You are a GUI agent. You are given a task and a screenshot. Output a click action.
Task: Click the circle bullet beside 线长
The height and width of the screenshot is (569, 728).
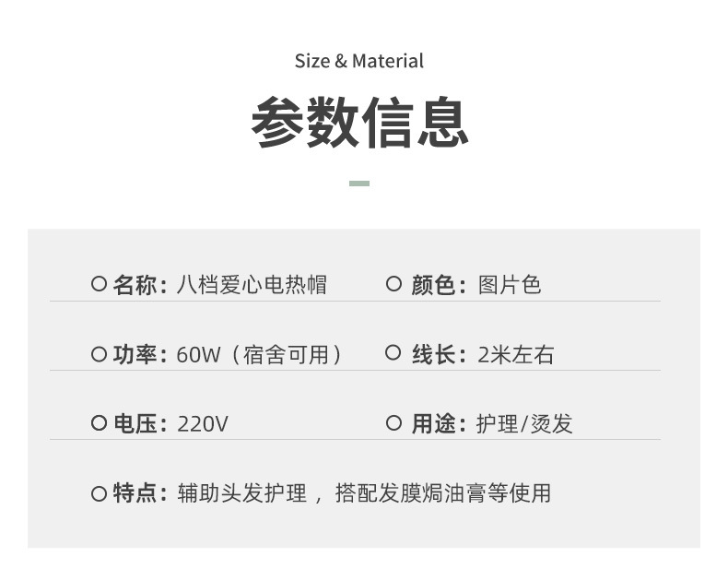pyautogui.click(x=393, y=353)
